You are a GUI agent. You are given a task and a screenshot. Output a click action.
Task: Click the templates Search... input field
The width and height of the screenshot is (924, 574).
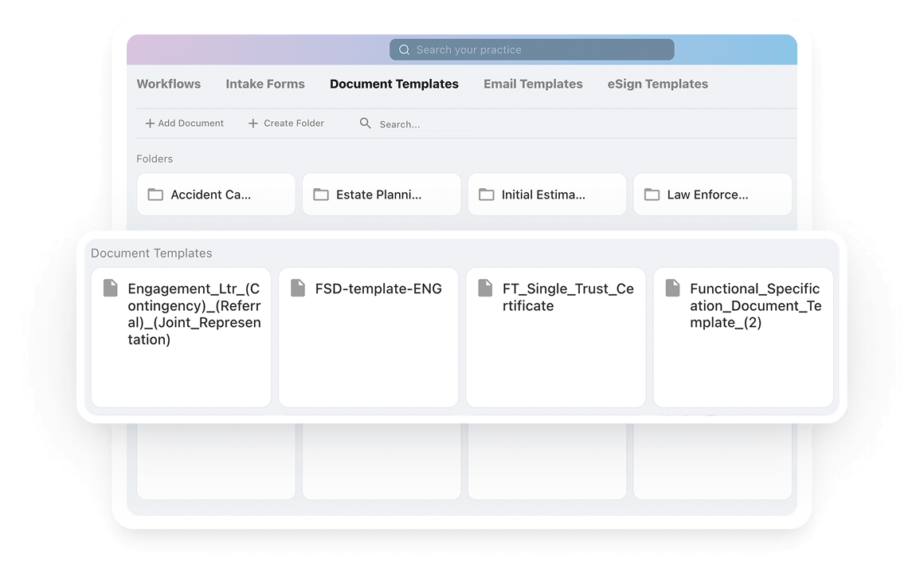[422, 124]
